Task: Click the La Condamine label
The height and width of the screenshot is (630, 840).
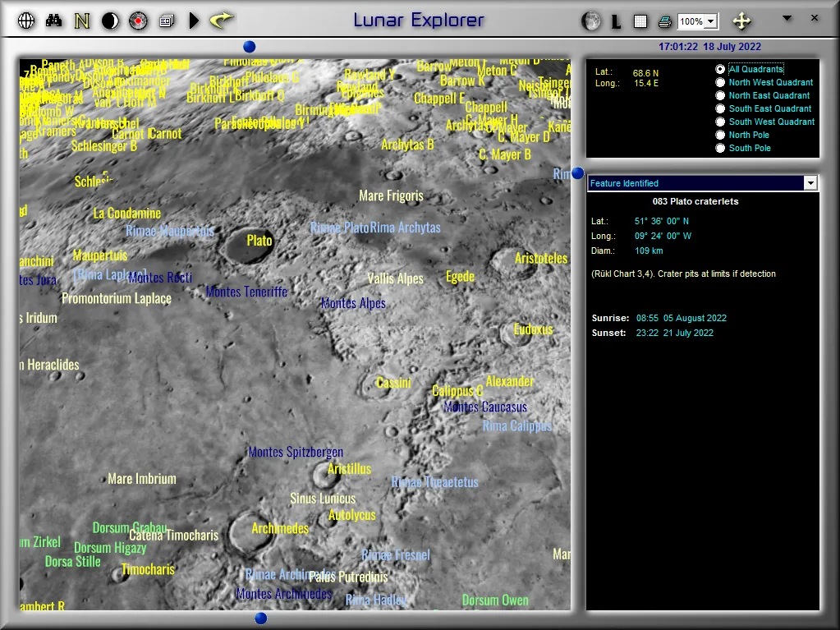Action: click(127, 214)
